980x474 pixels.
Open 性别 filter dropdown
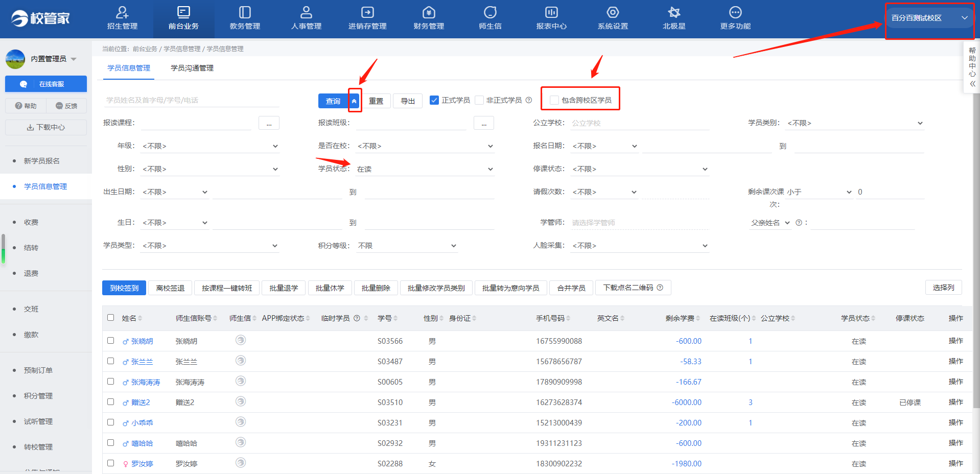point(210,169)
